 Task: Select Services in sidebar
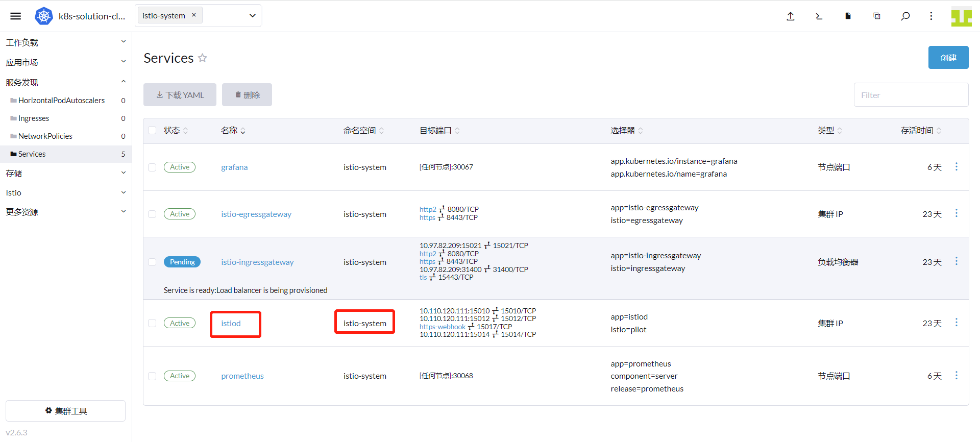66,154
